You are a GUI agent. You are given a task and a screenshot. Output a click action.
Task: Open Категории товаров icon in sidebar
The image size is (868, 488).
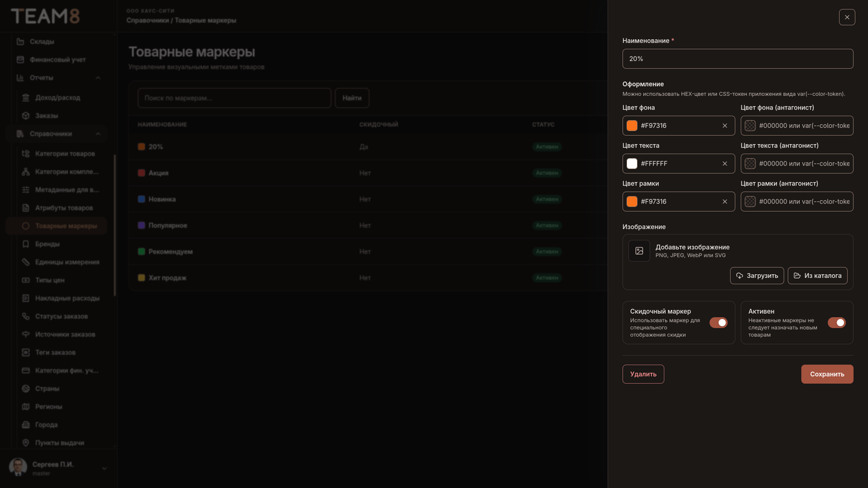click(25, 154)
